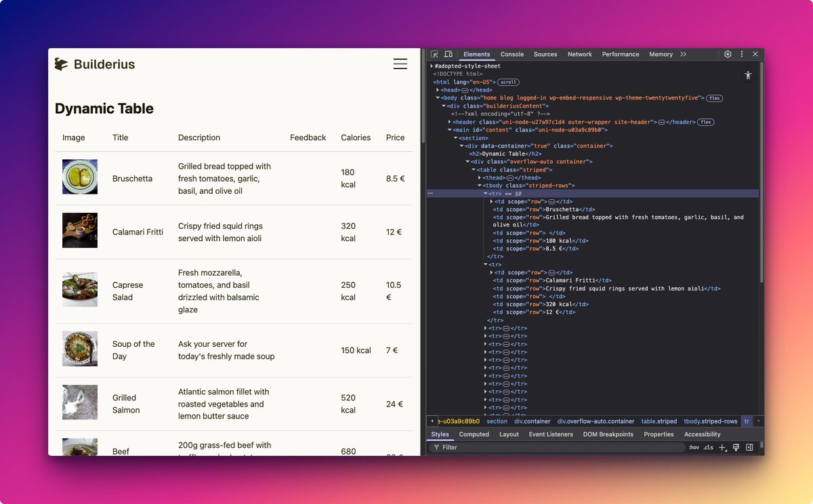Click the Bruschetta dish thumbnail
The width and height of the screenshot is (813, 504).
click(80, 177)
